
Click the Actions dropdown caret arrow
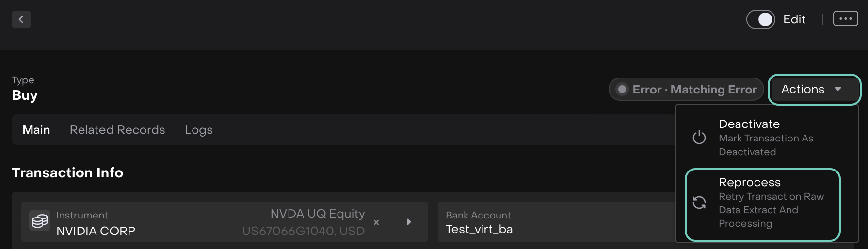[838, 90]
